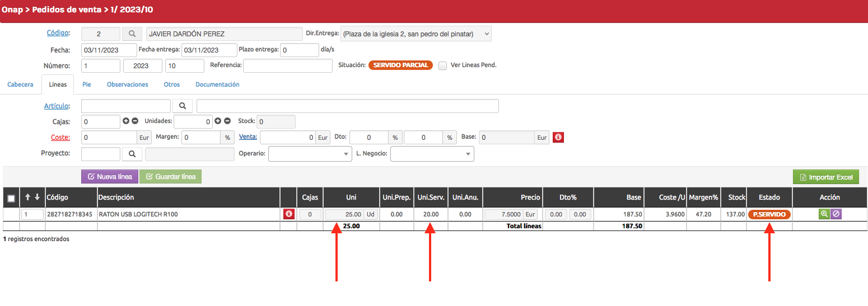Click the purple cancel icon in Acción column
The width and height of the screenshot is (868, 306).
(836, 214)
